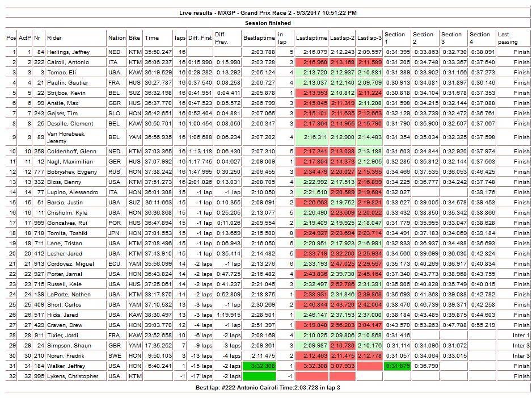The height and width of the screenshot is (398, 532).
Task: Click the Live results MXGP title bar
Action: tap(268, 12)
